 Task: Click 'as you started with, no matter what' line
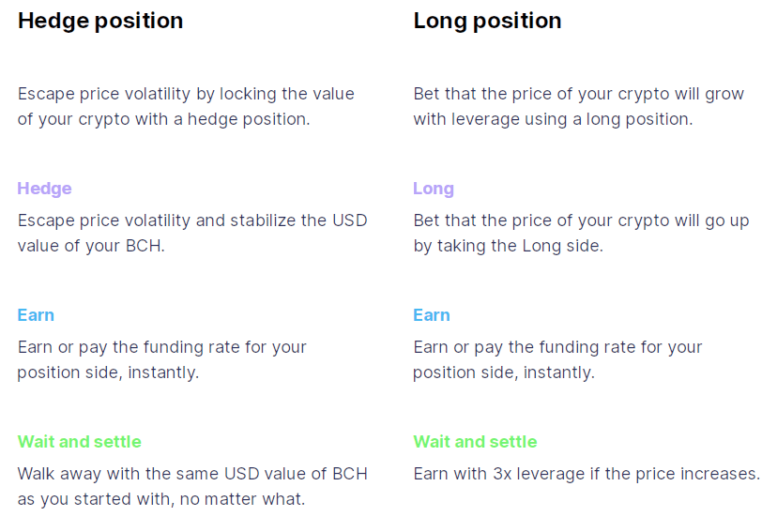tap(161, 499)
